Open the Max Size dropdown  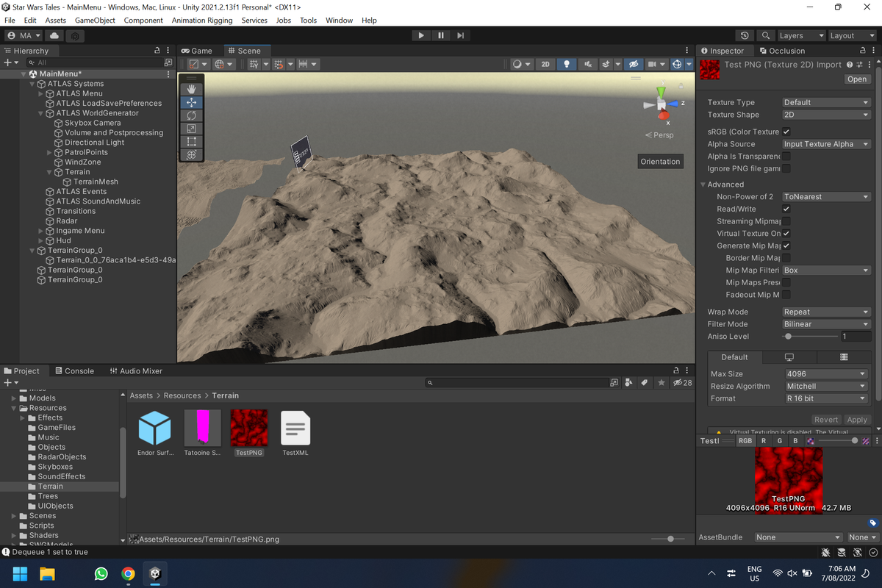point(825,373)
